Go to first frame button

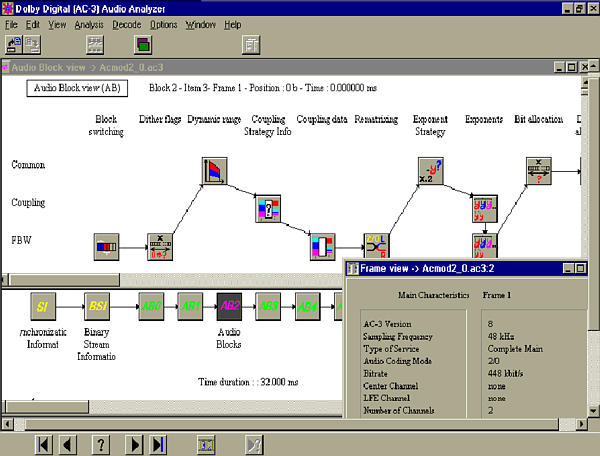pos(44,445)
